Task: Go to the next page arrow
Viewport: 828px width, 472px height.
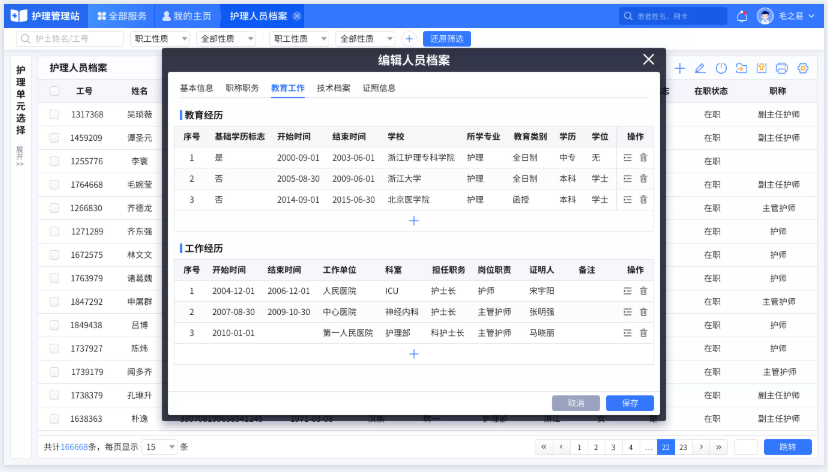Action: pos(701,447)
